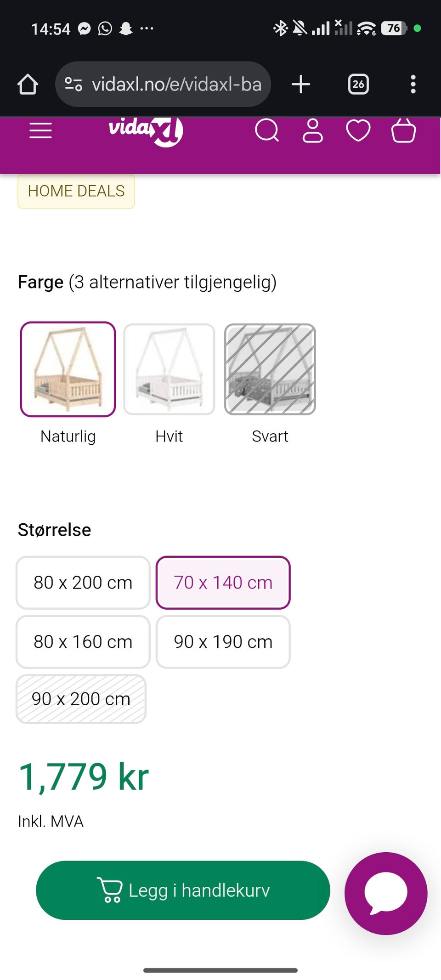Open the wishlist heart icon
Viewport: 441px width, 980px height.
[358, 130]
